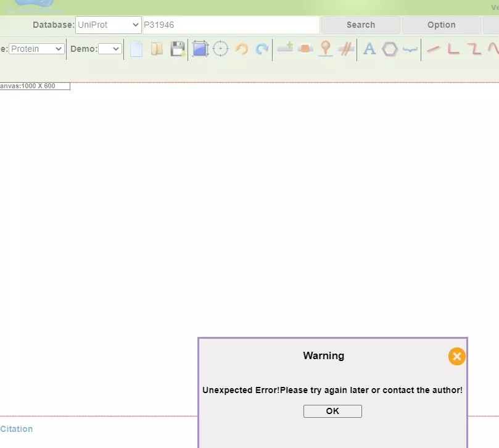Open the Demo selection dropdown

coord(110,49)
